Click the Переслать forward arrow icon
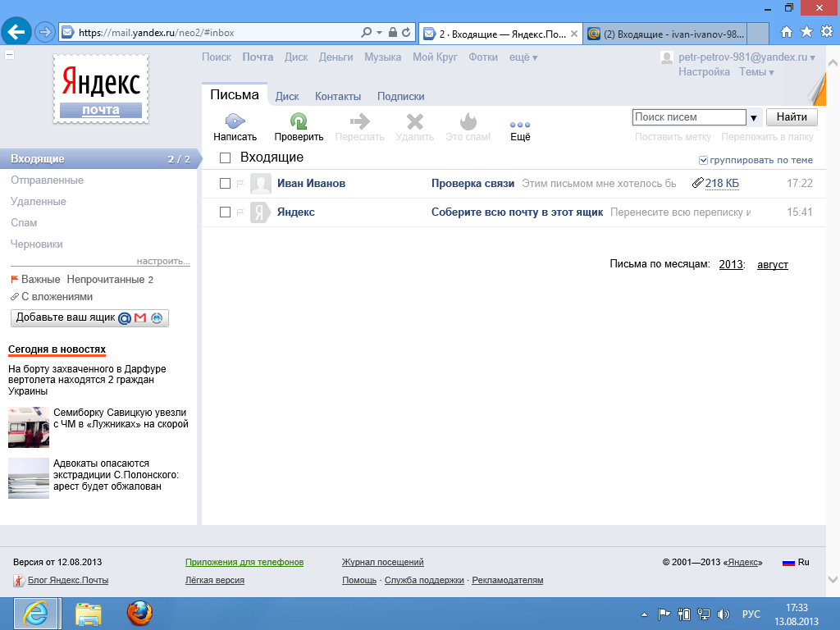The image size is (840, 630). [359, 121]
